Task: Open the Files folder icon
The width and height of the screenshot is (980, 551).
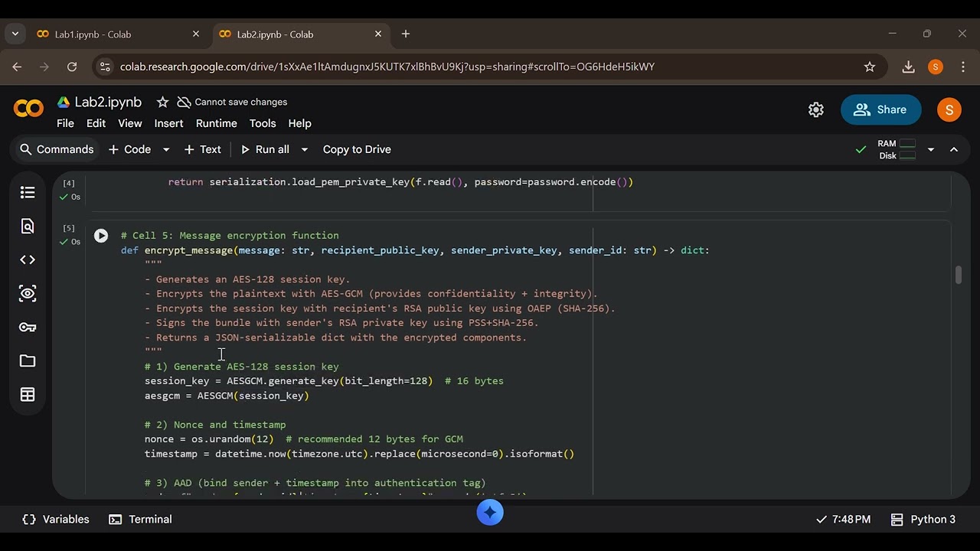Action: pyautogui.click(x=28, y=360)
